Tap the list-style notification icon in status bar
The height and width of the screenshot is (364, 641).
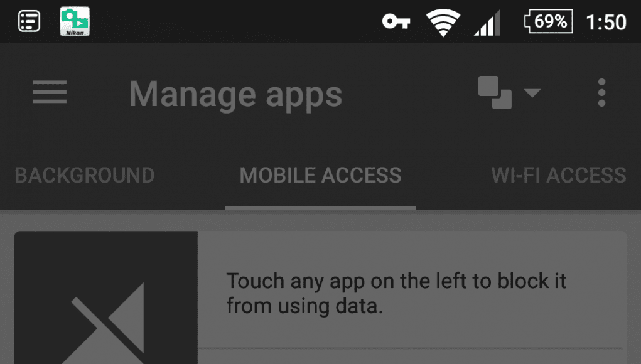[x=29, y=21]
